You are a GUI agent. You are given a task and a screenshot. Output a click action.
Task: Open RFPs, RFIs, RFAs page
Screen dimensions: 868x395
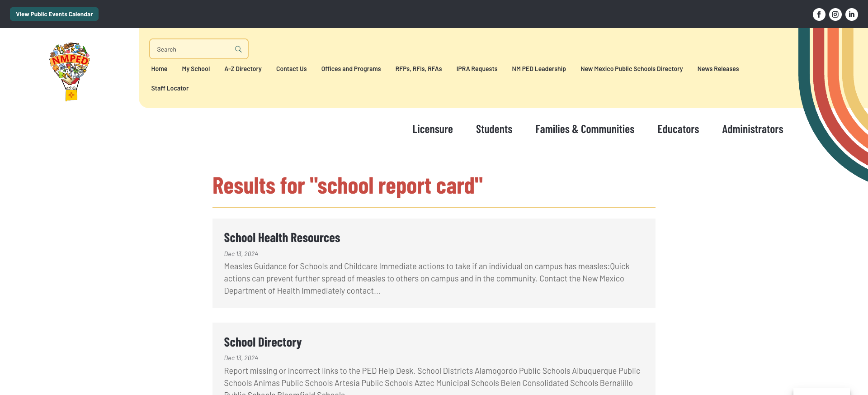pos(419,69)
